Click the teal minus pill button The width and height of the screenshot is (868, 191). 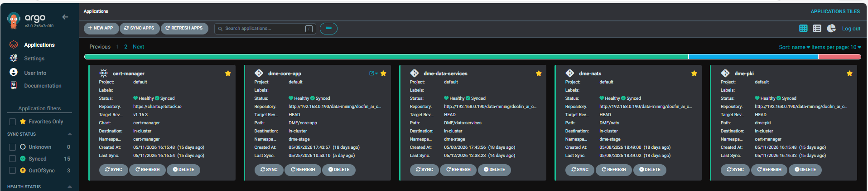click(x=328, y=29)
